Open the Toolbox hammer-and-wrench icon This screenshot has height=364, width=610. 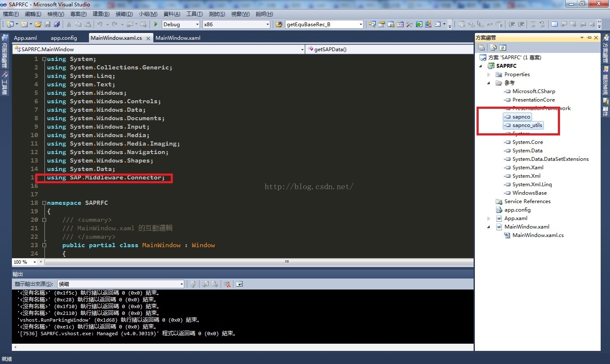click(409, 25)
